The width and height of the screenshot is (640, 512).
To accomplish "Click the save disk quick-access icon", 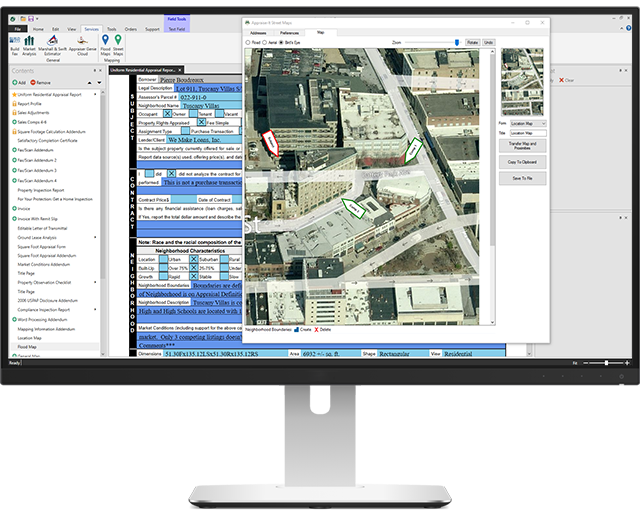I will pos(31,19).
